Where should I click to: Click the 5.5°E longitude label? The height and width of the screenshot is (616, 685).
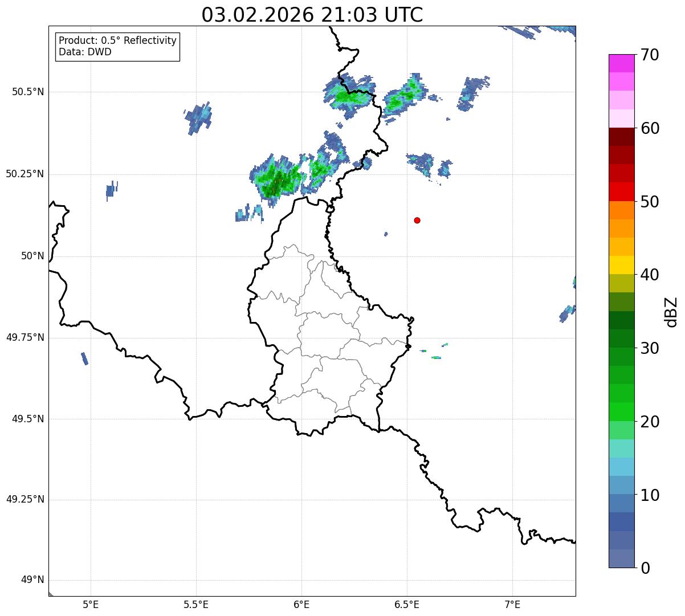[x=196, y=604]
